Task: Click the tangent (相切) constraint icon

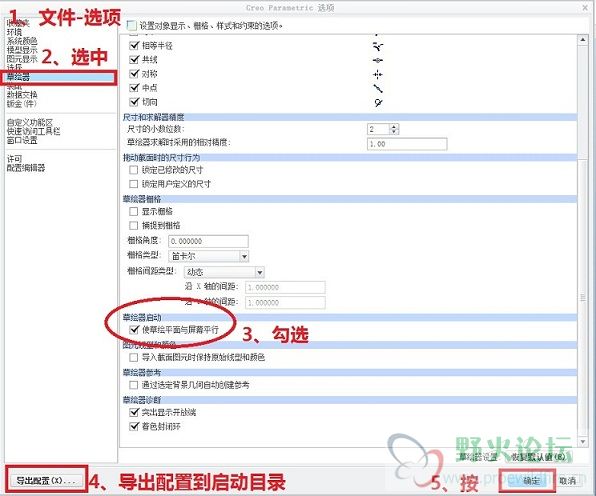Action: (x=378, y=102)
